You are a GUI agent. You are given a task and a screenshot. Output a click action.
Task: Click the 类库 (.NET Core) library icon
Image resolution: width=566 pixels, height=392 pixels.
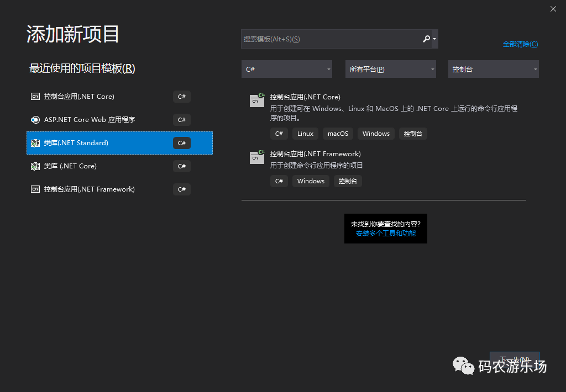[35, 166]
